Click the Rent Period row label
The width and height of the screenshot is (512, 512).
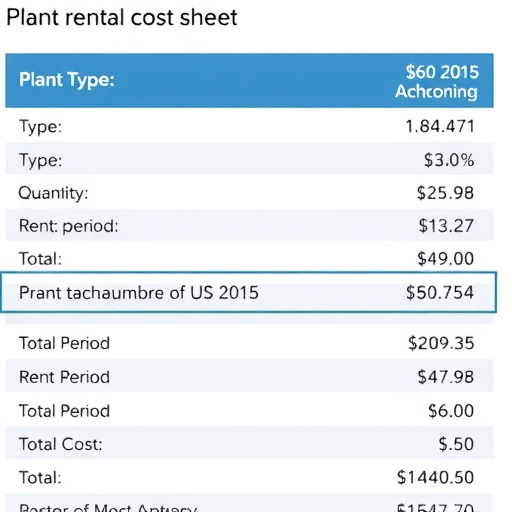point(64,377)
